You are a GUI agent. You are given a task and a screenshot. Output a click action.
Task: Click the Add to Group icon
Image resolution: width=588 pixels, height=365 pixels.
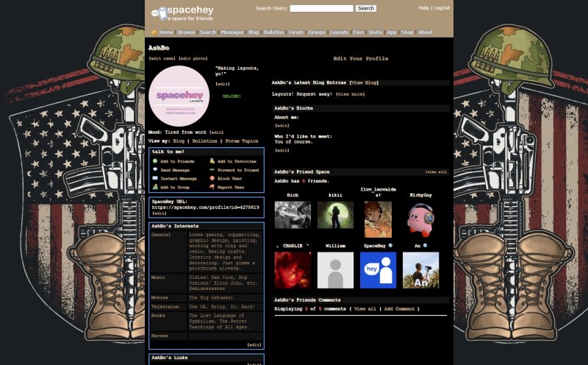click(155, 187)
